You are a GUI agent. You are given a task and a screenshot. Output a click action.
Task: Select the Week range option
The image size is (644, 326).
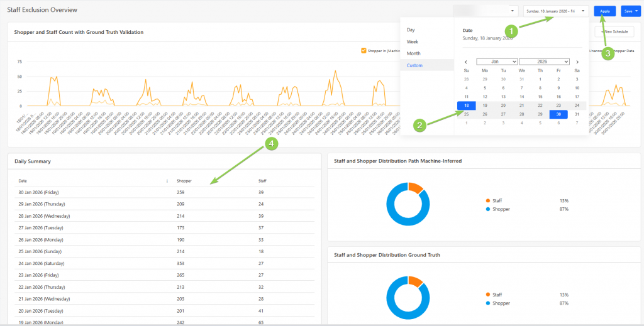(413, 41)
